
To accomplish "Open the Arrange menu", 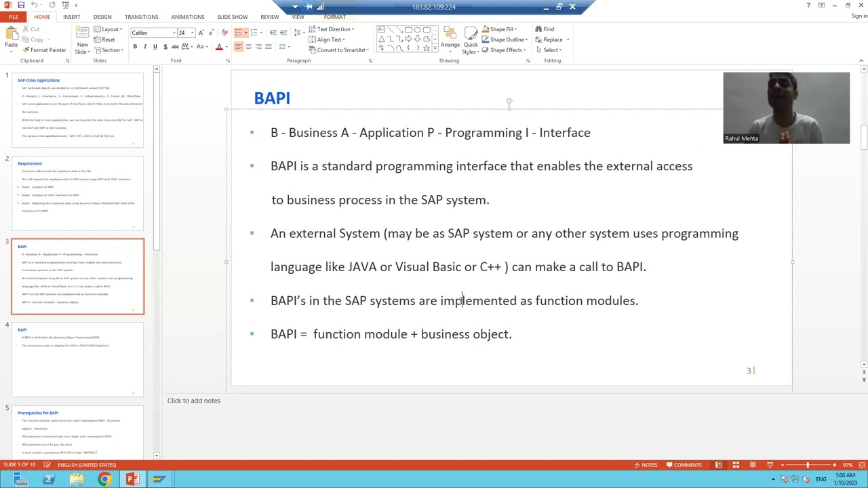I will click(x=450, y=41).
